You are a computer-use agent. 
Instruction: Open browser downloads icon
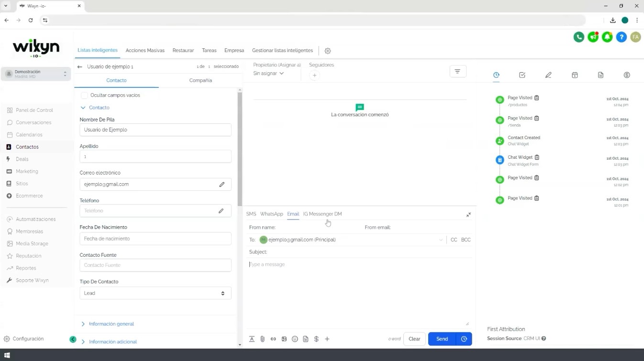(612, 20)
